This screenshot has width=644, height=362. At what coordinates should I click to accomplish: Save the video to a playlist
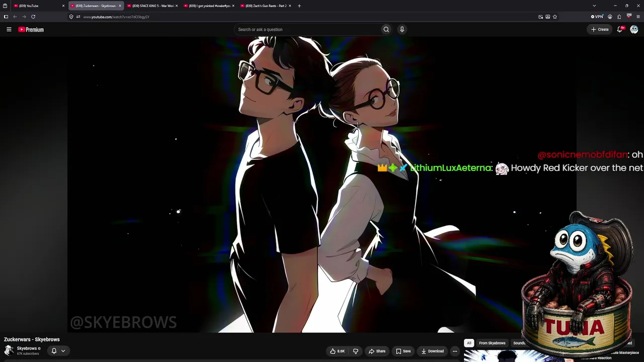pos(403,351)
